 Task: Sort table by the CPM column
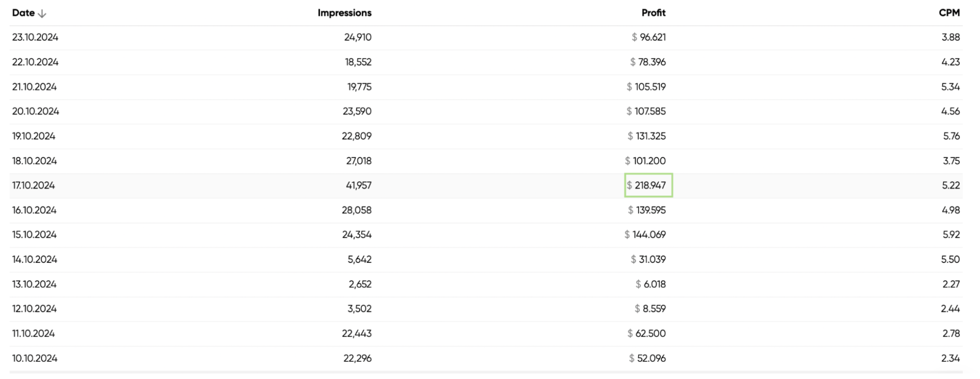pos(949,13)
